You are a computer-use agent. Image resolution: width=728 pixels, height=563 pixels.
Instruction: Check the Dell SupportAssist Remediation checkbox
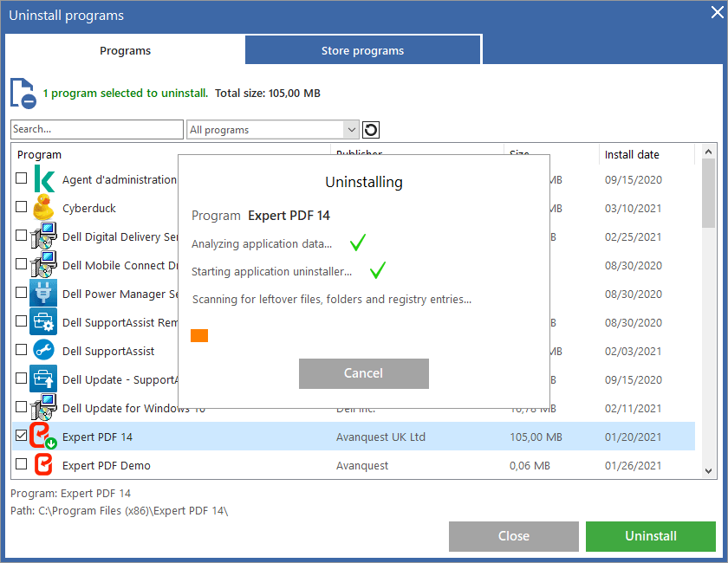point(22,320)
